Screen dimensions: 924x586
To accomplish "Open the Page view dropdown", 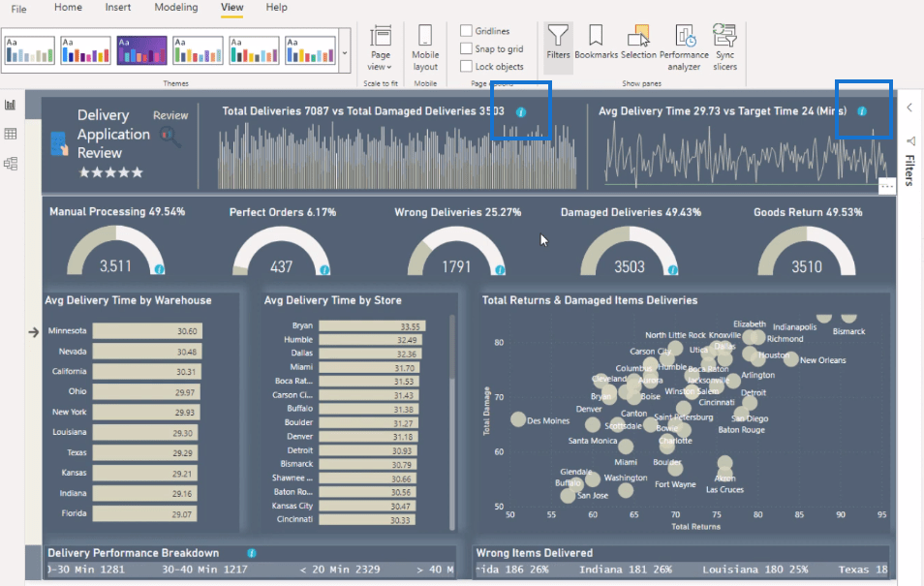I will pyautogui.click(x=380, y=48).
